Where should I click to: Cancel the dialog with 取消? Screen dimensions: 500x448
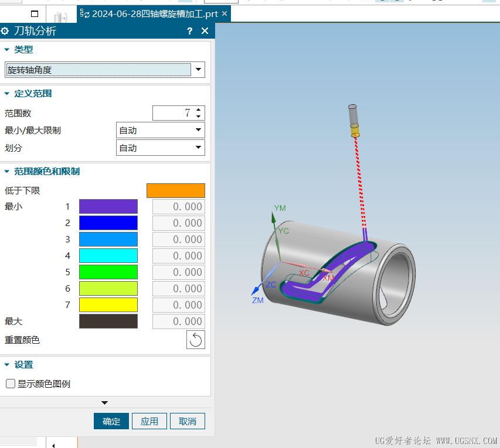(x=188, y=421)
